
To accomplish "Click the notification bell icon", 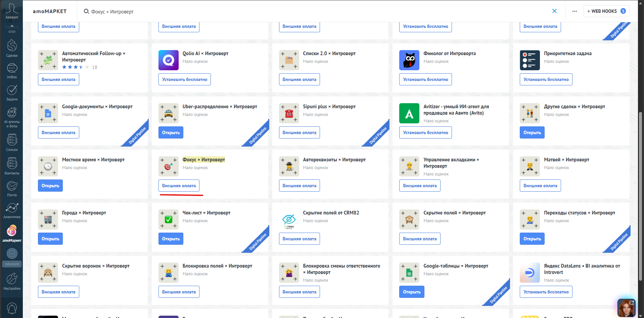I will [12, 308].
